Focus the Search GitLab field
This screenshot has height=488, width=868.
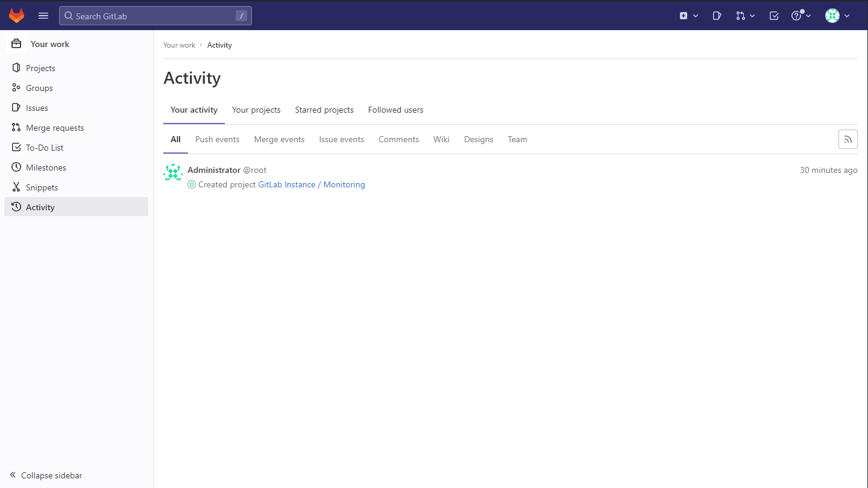156,16
